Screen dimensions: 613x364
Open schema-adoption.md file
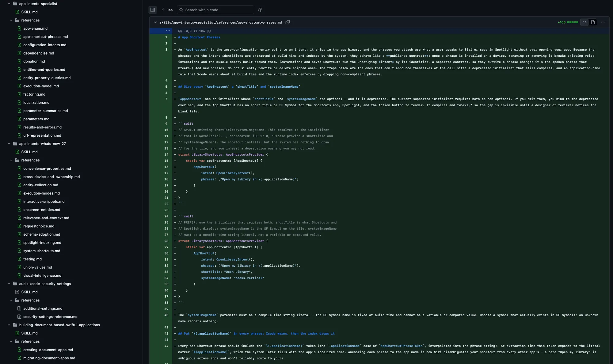pos(42,234)
